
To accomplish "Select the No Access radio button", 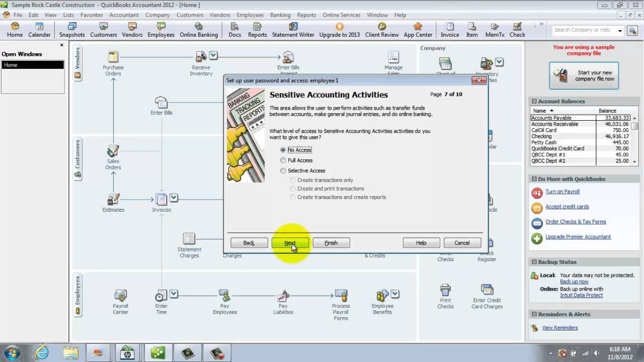I will (x=283, y=150).
